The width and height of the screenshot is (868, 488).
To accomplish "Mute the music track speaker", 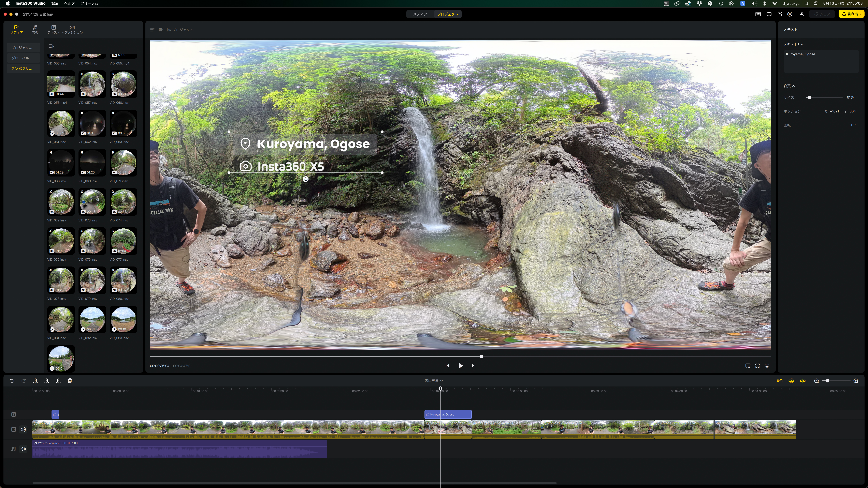I will [23, 449].
